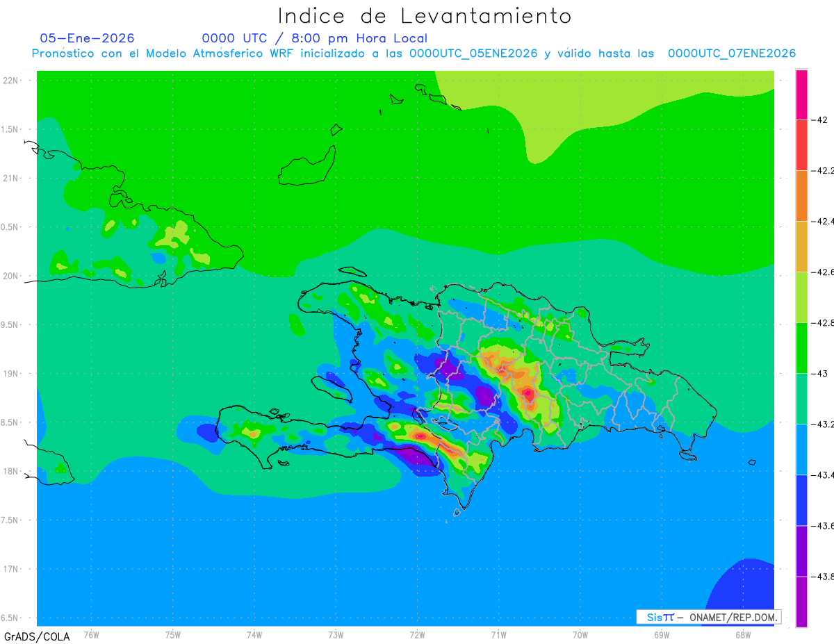The height and width of the screenshot is (644, 834).
Task: Choose the purple segment between -43.6 and -43.8
Action: point(801,550)
